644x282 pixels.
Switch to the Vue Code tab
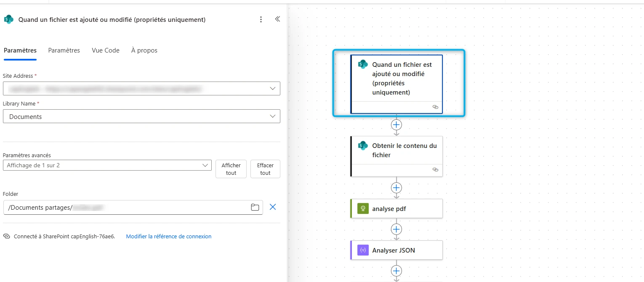[106, 50]
